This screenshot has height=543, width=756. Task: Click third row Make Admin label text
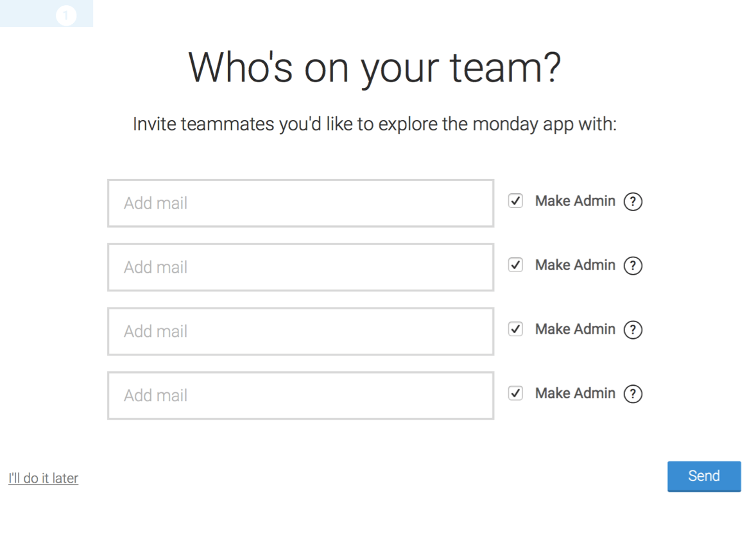tap(575, 329)
